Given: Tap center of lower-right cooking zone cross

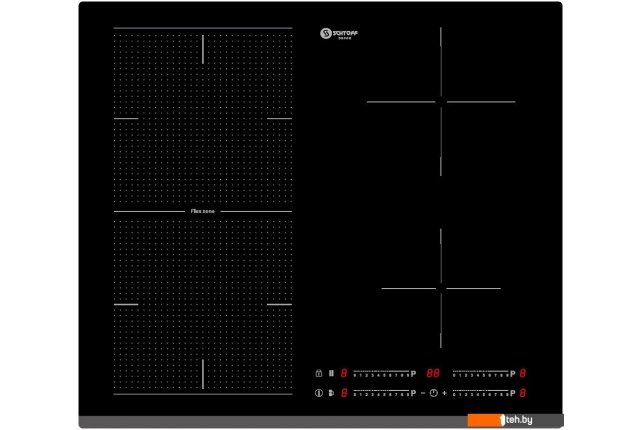Looking at the screenshot, I should [x=440, y=289].
